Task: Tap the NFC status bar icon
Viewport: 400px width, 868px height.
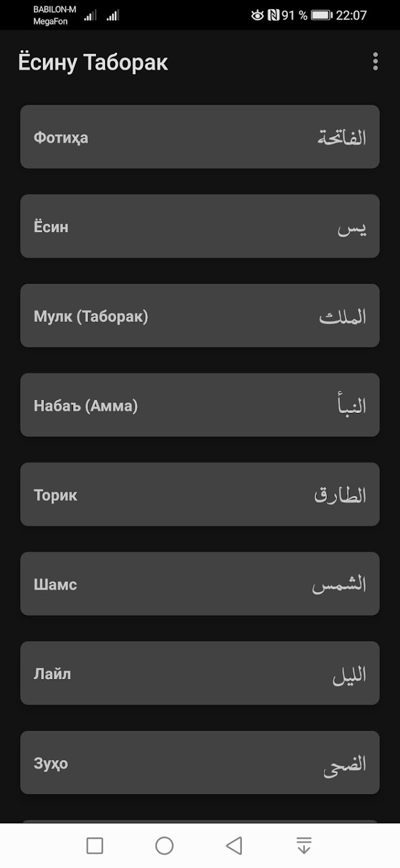Action: click(273, 15)
